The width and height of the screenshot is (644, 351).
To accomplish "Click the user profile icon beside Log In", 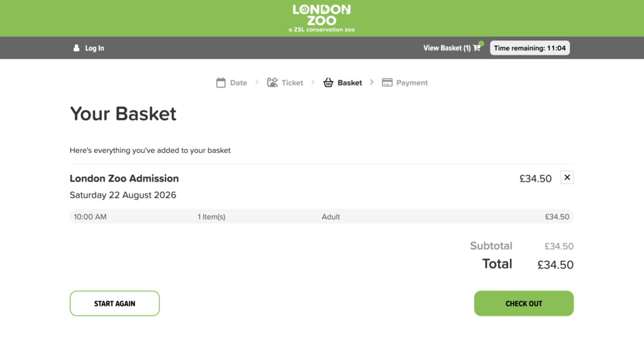I will click(76, 48).
